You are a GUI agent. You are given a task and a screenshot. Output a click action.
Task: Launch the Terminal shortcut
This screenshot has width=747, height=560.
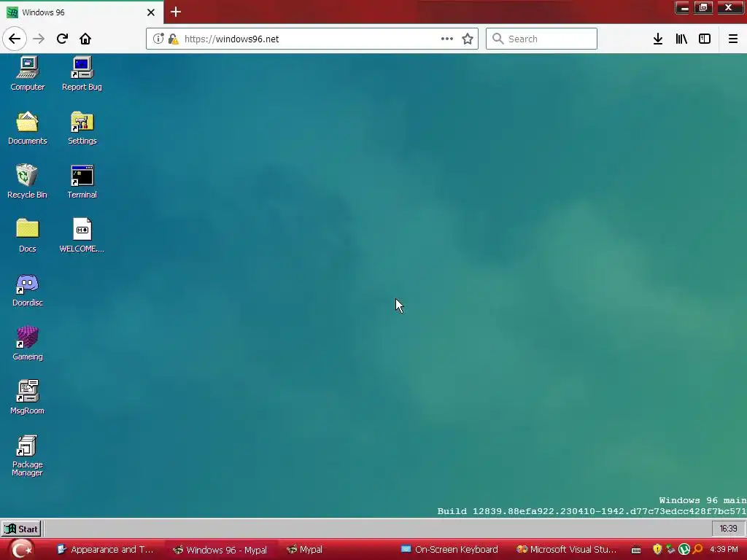[82, 182]
